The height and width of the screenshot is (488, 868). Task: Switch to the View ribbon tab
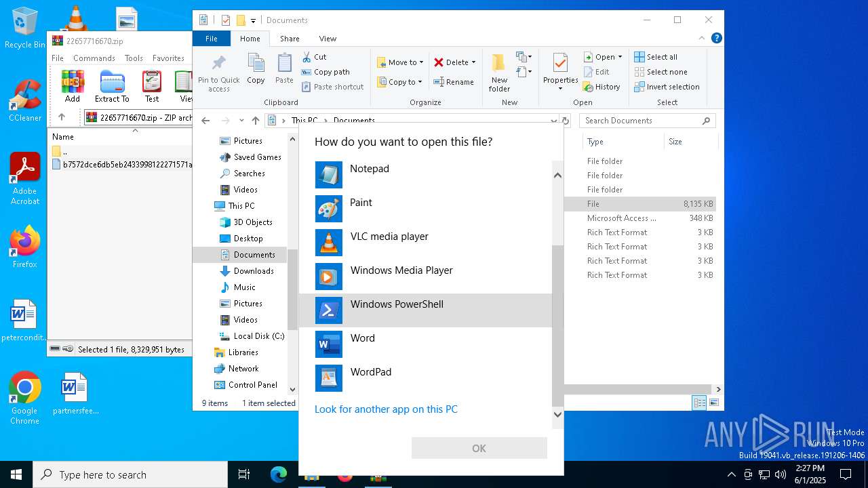pyautogui.click(x=328, y=39)
